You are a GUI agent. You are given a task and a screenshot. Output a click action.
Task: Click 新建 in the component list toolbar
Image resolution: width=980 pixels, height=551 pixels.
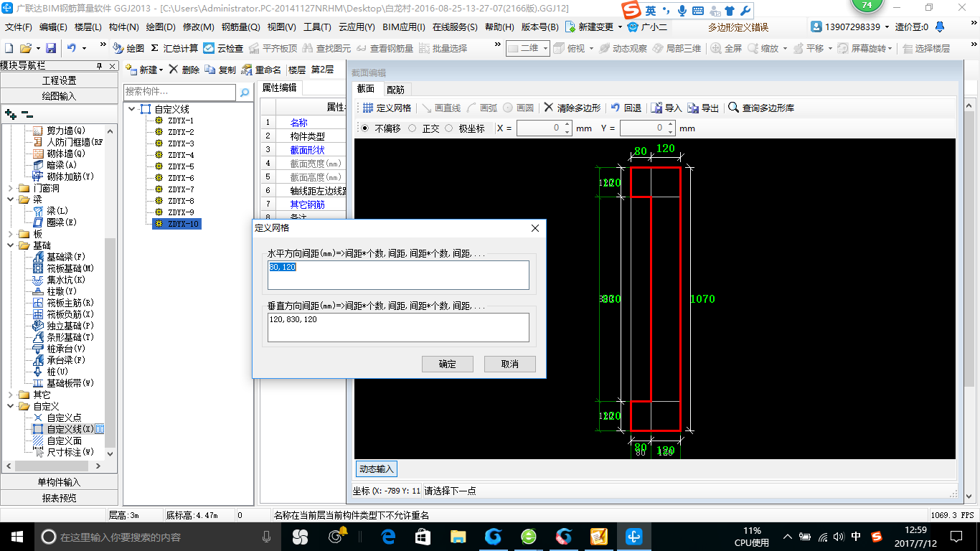(141, 70)
